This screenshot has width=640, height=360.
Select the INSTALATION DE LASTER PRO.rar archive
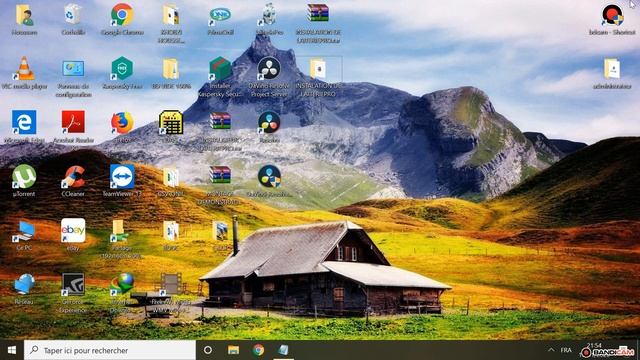pyautogui.click(x=318, y=23)
